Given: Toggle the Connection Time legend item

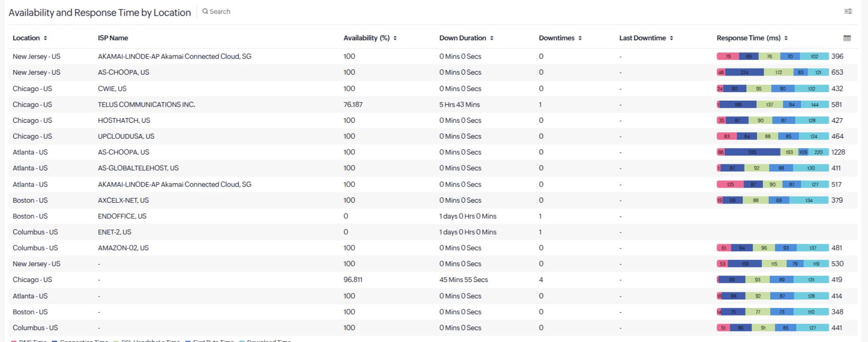Looking at the screenshot, I should [80, 341].
